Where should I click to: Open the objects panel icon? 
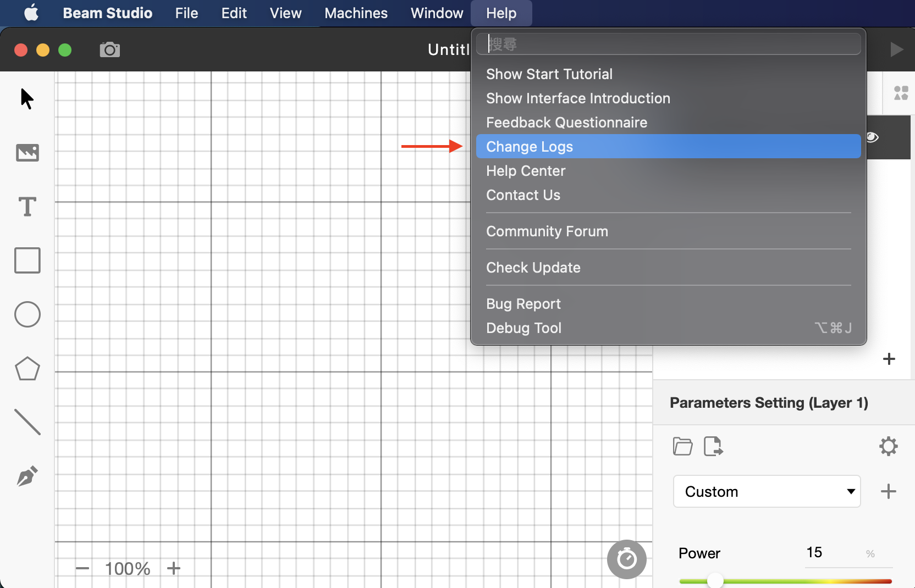click(901, 93)
